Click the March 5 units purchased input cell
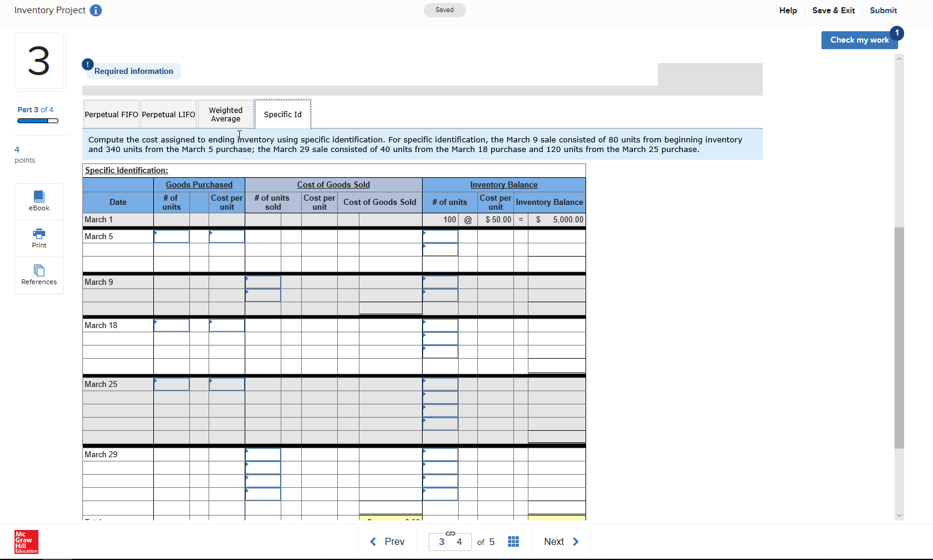The image size is (933, 560). pos(172,236)
